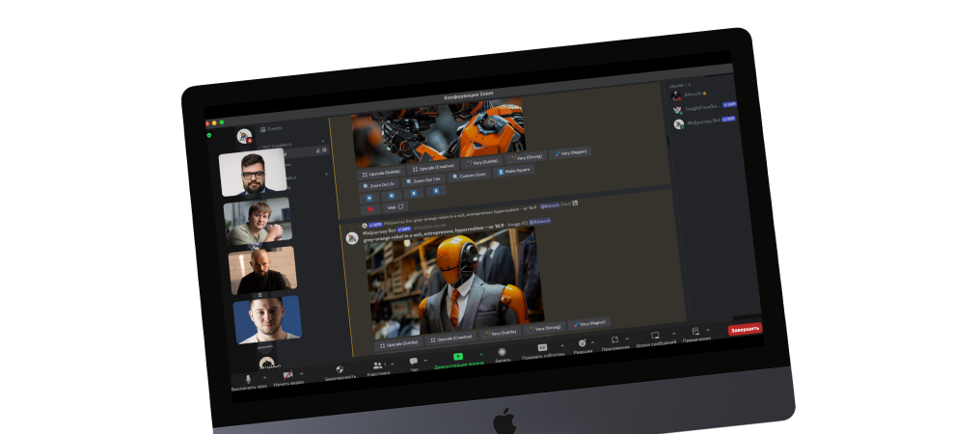Pan right with the right arrow button

(392, 195)
